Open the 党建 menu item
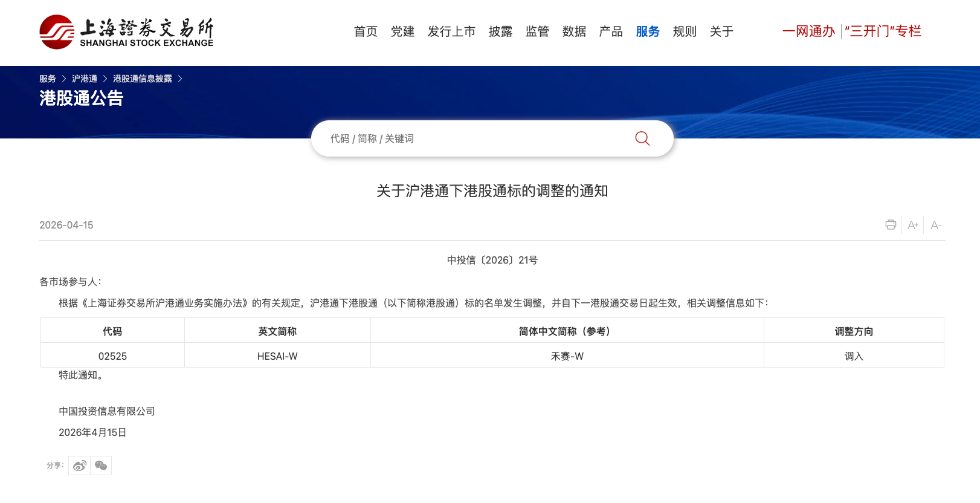The image size is (980, 503). [402, 31]
